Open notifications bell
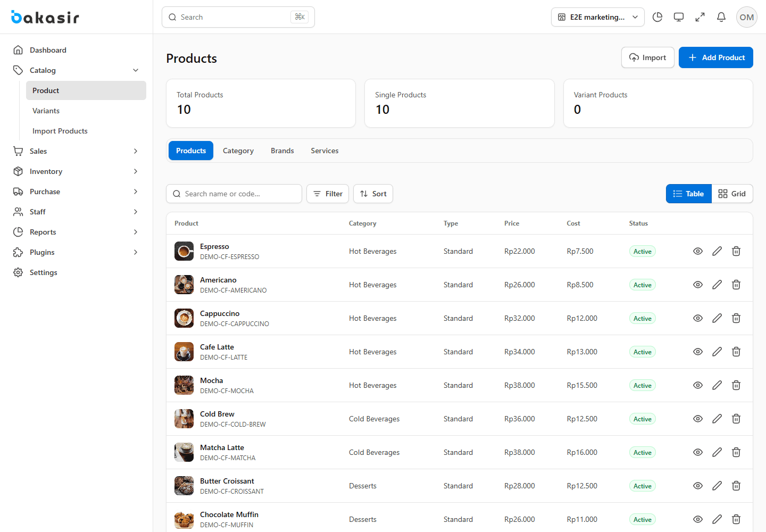Screen dimensions: 766x532 pos(721,17)
